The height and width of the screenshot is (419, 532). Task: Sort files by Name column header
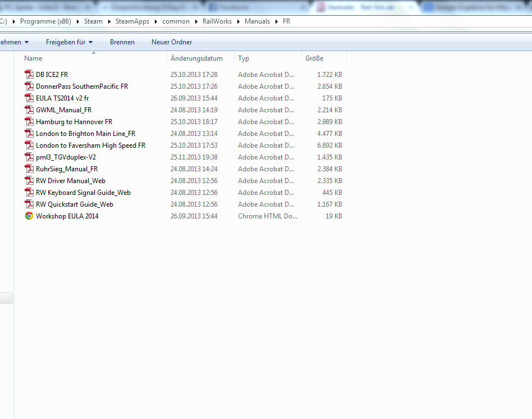(x=33, y=58)
